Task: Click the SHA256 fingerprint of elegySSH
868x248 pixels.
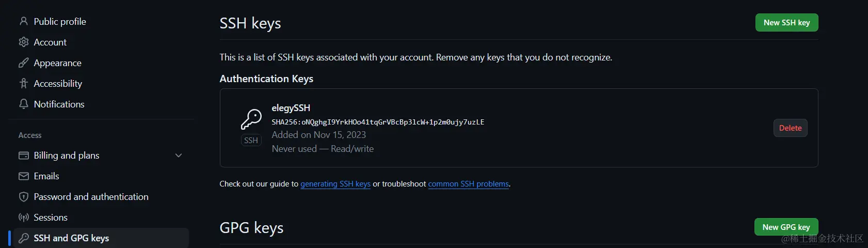Action: [x=378, y=122]
